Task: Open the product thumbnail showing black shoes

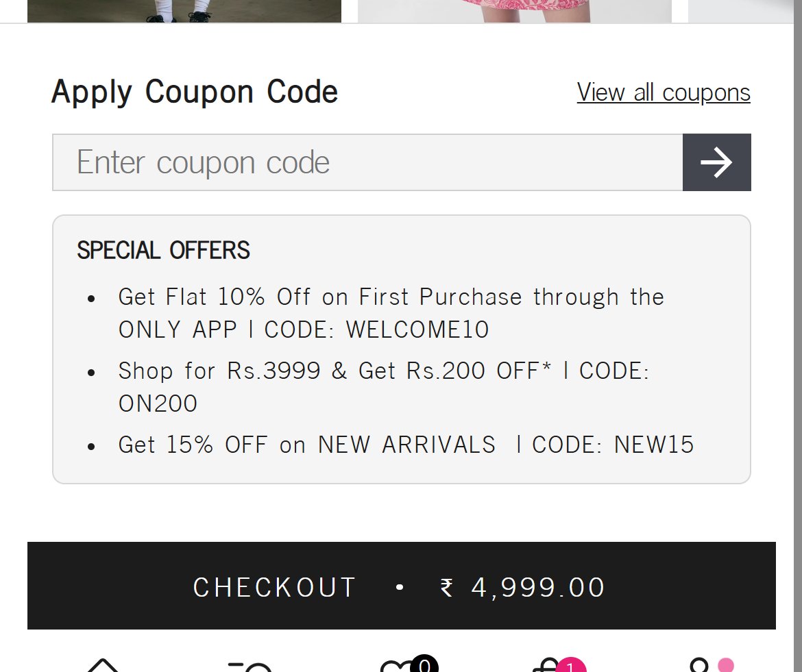Action: [x=184, y=11]
